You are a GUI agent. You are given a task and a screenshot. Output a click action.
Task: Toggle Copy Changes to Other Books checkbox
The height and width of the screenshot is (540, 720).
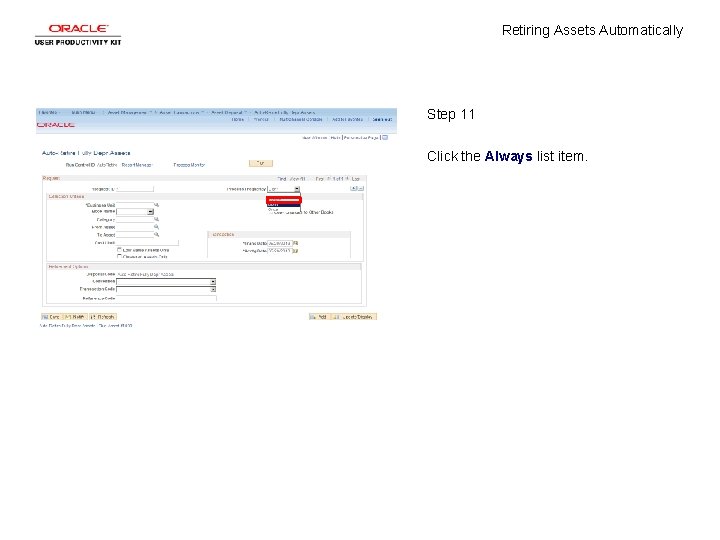click(270, 213)
